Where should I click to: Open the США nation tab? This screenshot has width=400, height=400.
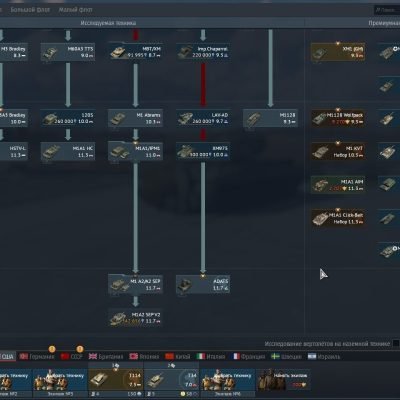click(x=7, y=356)
